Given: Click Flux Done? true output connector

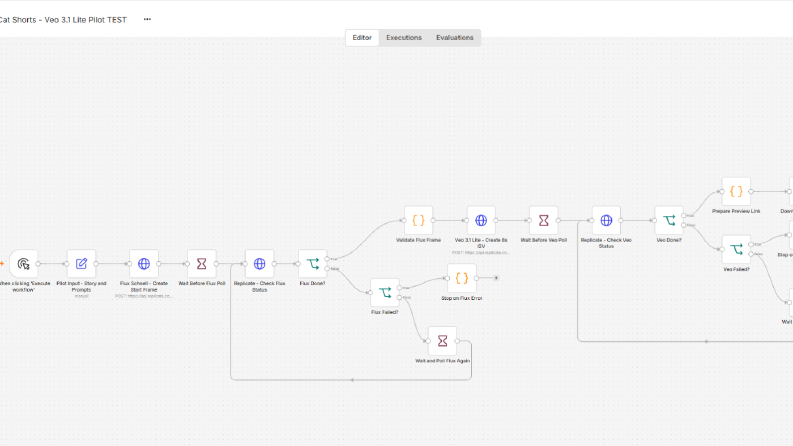Looking at the screenshot, I should pyautogui.click(x=327, y=259).
